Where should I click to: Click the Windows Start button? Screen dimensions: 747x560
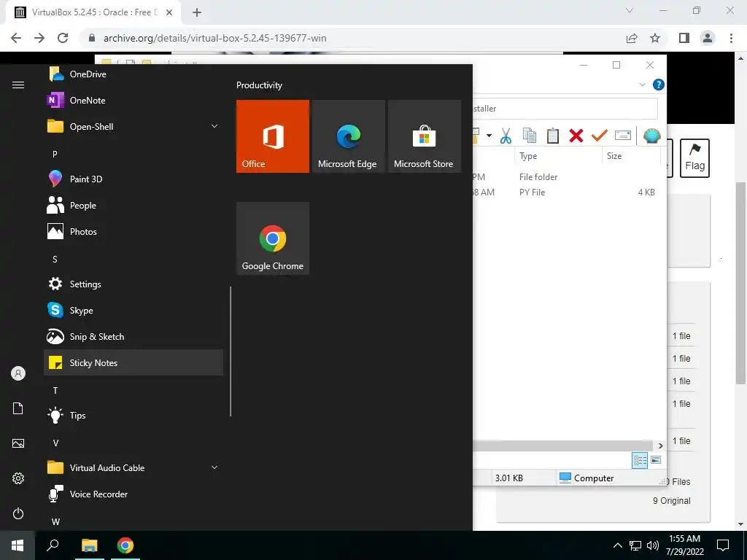pos(18,545)
